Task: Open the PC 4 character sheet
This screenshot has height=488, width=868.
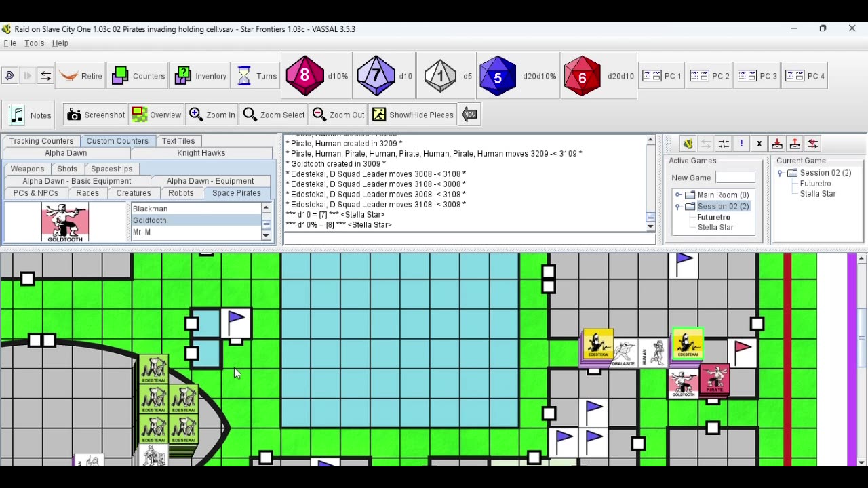Action: (x=805, y=76)
